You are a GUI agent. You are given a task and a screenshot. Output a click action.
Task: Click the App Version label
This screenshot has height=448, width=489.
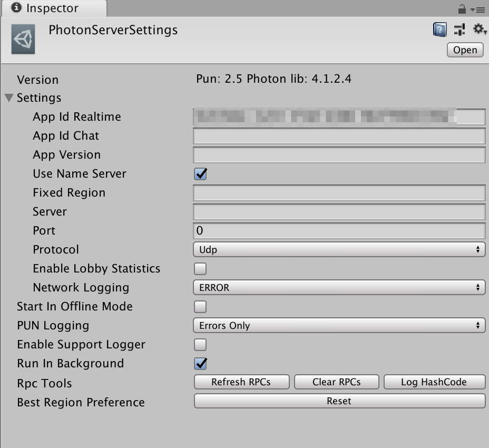[67, 155]
